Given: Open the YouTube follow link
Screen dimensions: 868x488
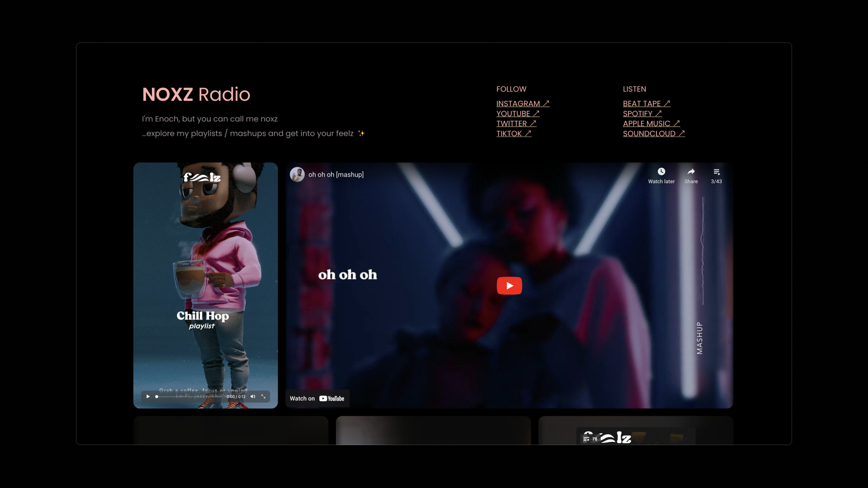Looking at the screenshot, I should click(x=518, y=114).
